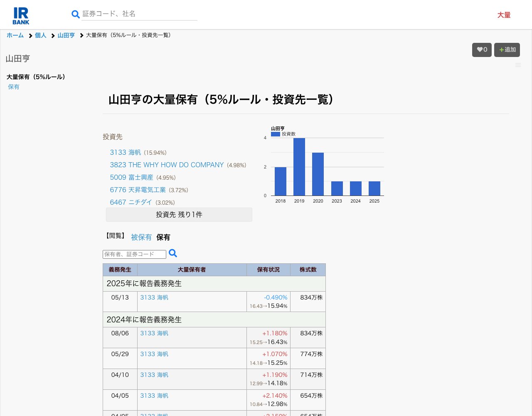Open 3133 海帆 in the 08/06 row

[x=154, y=333]
